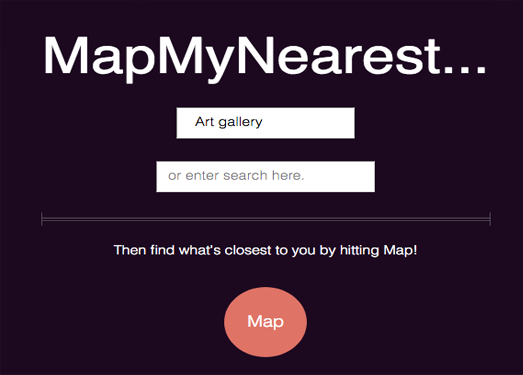Screen dimensions: 523x375
Task: Click the MapMyNearest... title heading
Action: point(265,58)
